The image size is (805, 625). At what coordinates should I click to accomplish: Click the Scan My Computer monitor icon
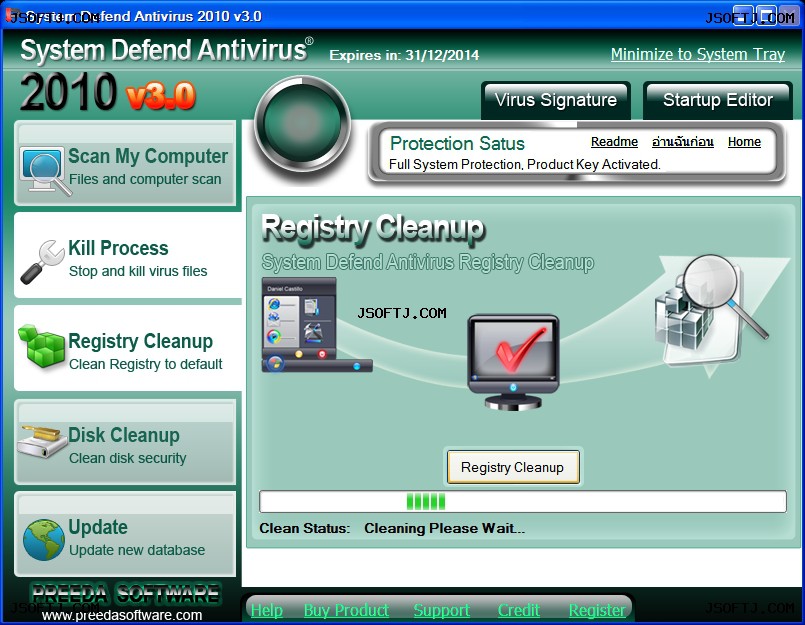[x=45, y=171]
